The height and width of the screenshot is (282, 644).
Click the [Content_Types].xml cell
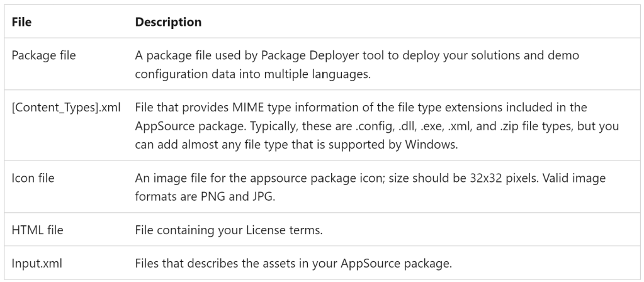65,108
